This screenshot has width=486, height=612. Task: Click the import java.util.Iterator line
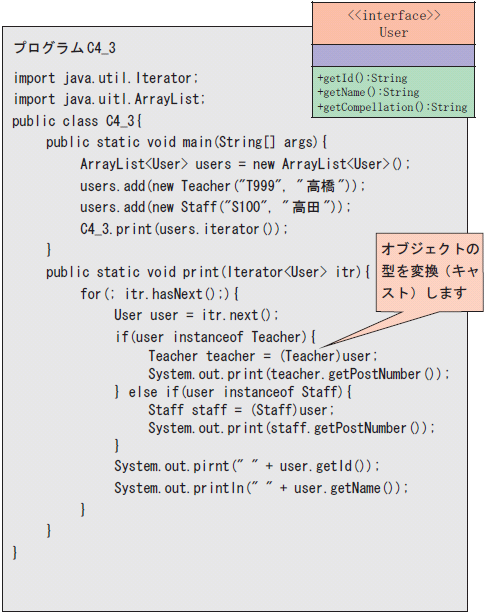[x=106, y=78]
